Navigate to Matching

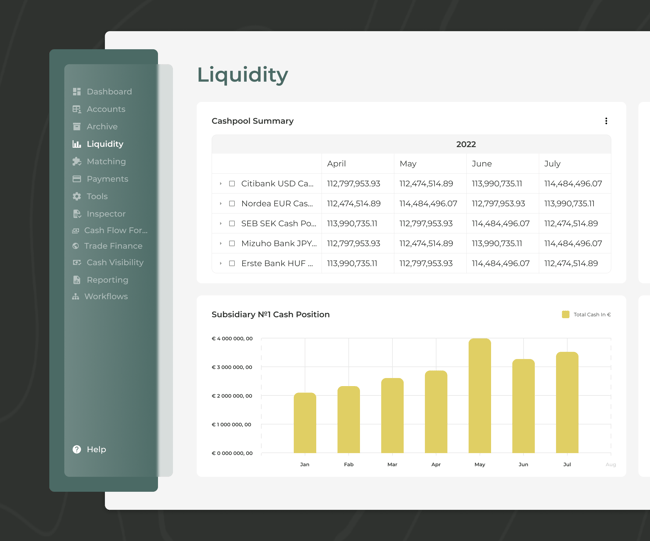tap(106, 162)
